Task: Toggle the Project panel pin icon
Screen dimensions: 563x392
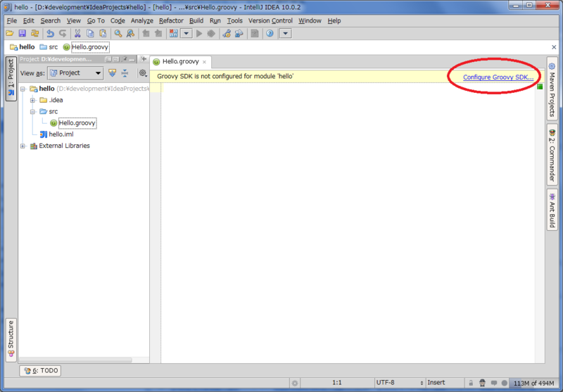Action: click(125, 59)
